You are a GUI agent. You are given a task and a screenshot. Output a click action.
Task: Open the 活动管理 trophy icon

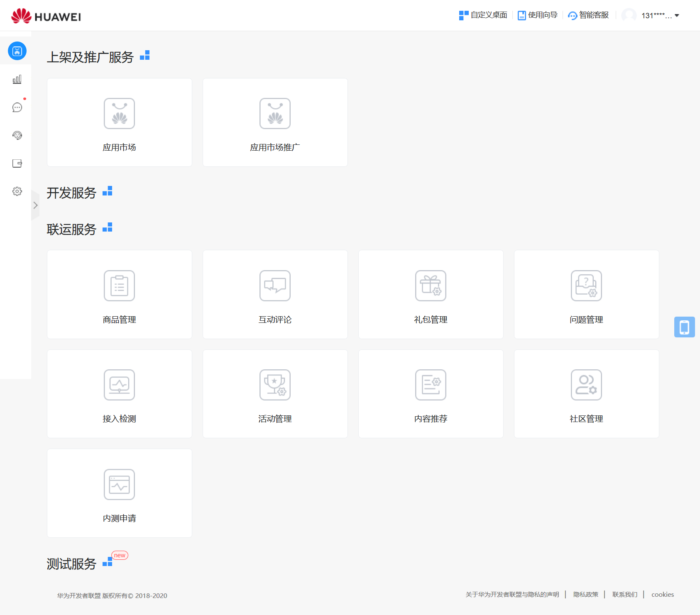coord(275,385)
